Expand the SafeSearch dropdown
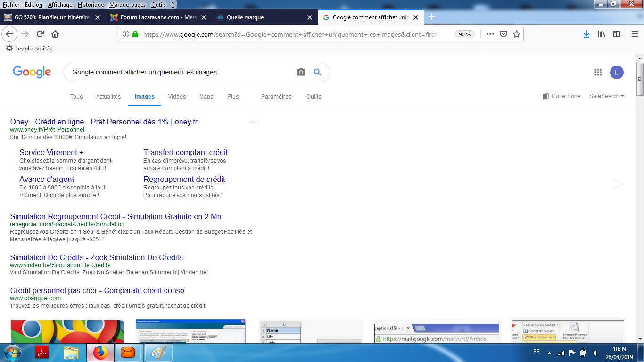Viewport: 644px width, 362px height. (606, 96)
